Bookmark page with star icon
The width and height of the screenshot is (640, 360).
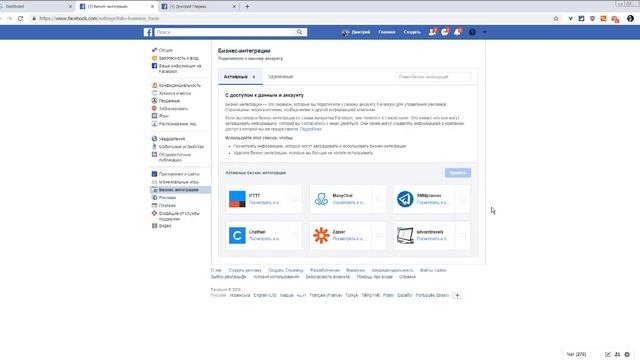(556, 18)
